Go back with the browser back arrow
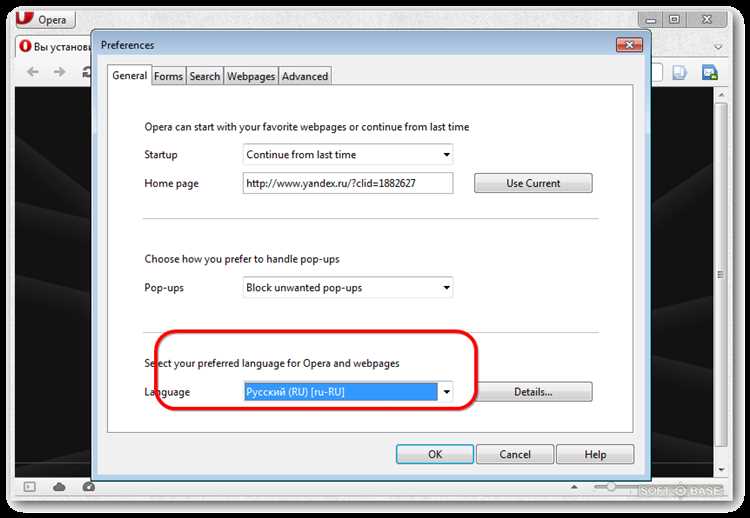The width and height of the screenshot is (750, 518). 33,72
